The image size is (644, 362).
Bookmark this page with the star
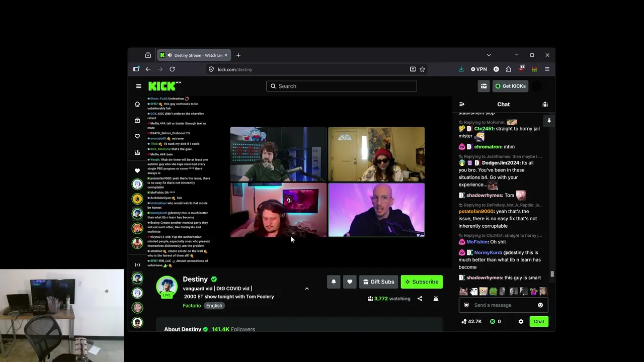pos(423,69)
